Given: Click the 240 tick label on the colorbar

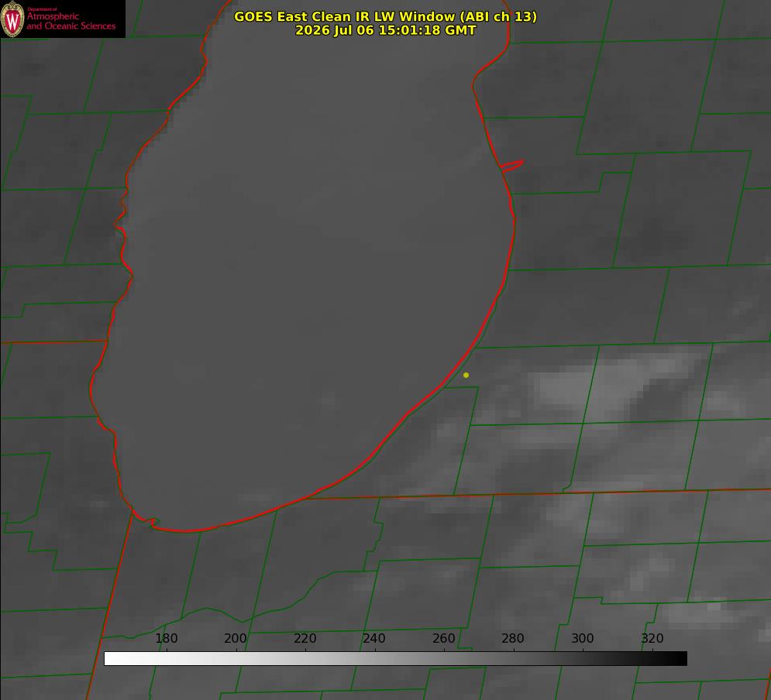Looking at the screenshot, I should [374, 638].
